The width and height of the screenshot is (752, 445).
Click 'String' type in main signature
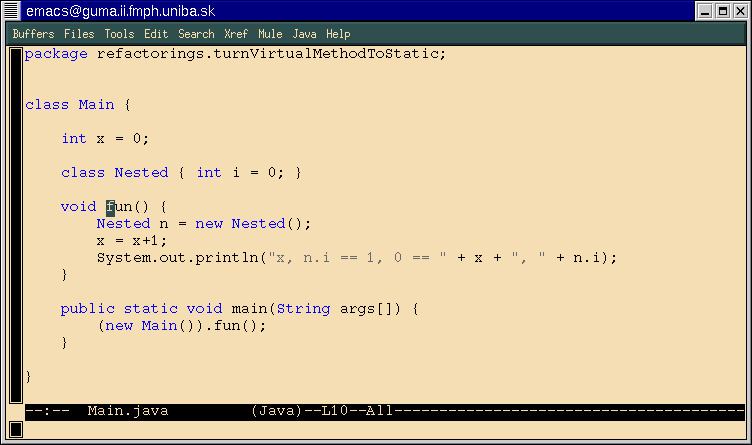tap(304, 309)
